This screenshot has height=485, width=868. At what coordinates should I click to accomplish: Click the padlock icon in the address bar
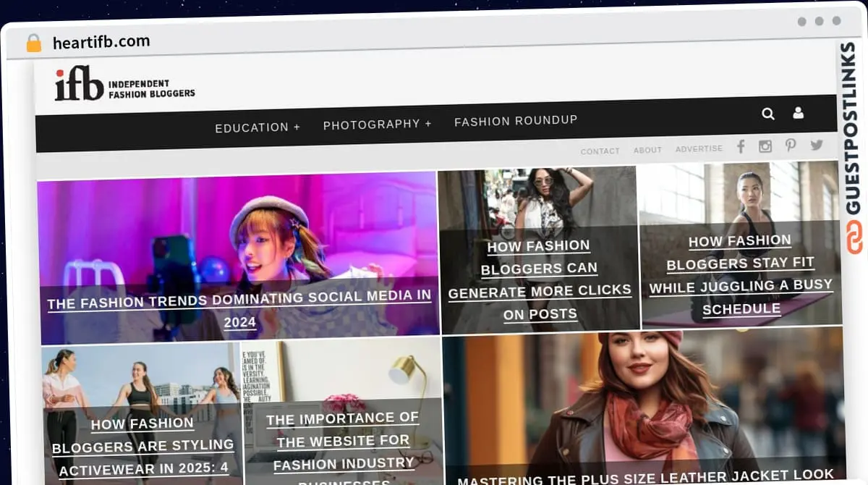point(32,41)
